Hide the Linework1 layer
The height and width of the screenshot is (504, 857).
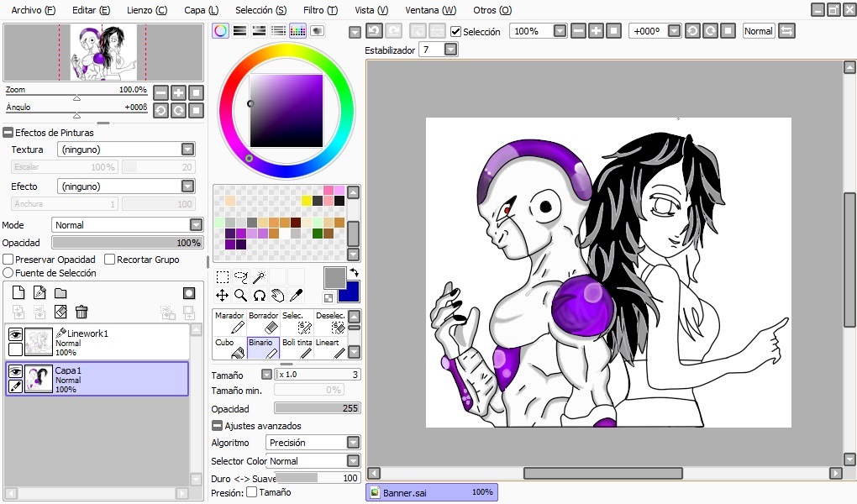point(15,334)
